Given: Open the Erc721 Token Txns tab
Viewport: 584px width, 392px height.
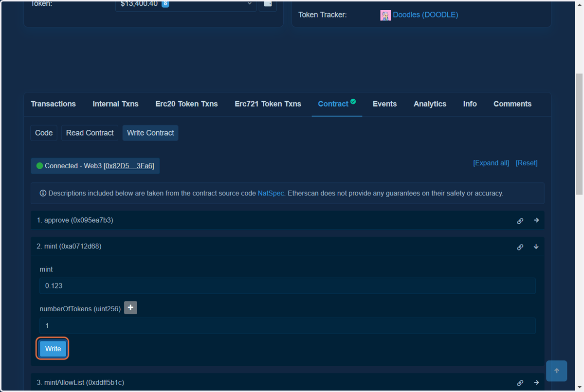Looking at the screenshot, I should [268, 104].
